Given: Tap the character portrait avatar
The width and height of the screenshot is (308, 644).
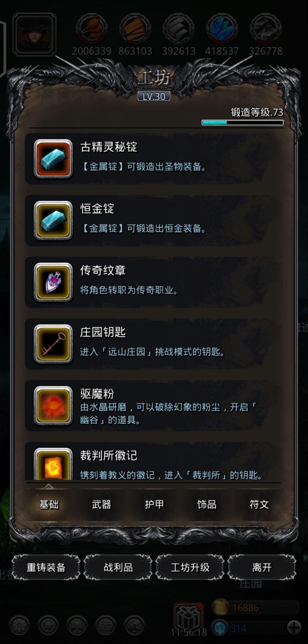Looking at the screenshot, I should (35, 34).
